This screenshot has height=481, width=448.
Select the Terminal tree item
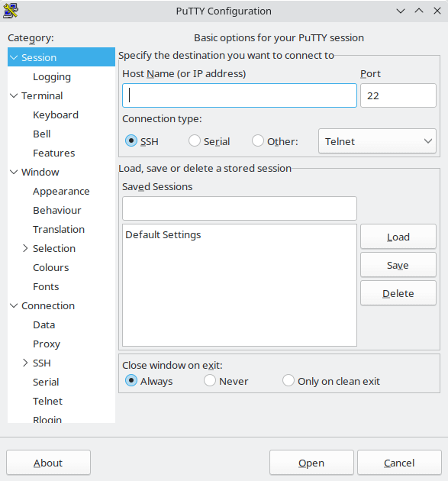[42, 95]
